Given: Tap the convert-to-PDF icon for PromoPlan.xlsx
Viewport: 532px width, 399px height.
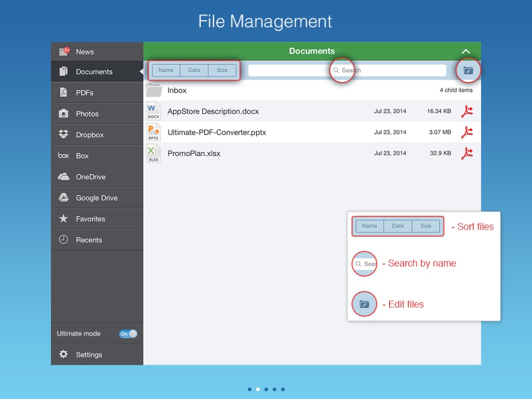Looking at the screenshot, I should point(467,153).
